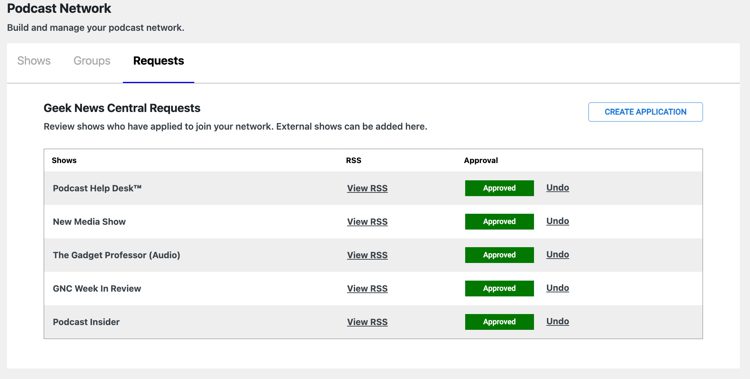
Task: Click the Create Application button
Action: 645,112
